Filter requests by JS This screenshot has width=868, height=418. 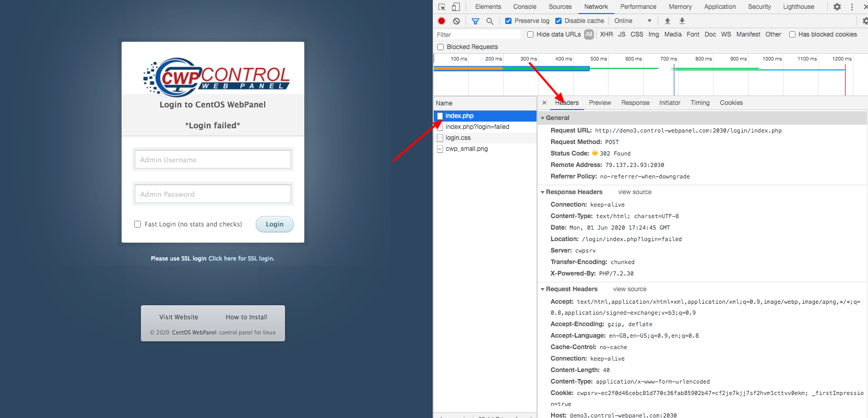622,34
